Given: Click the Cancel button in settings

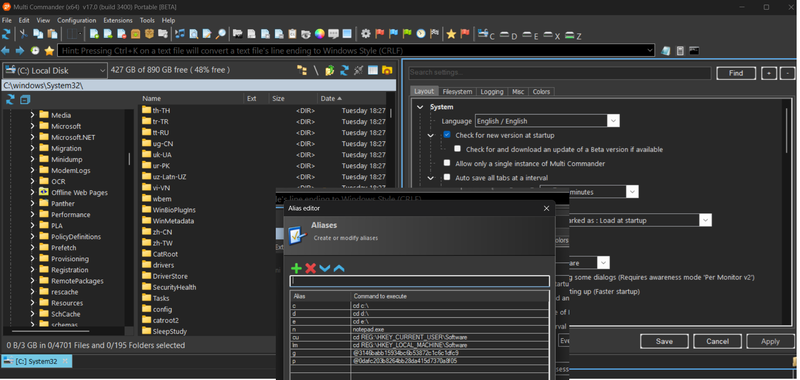Looking at the screenshot, I should (717, 341).
